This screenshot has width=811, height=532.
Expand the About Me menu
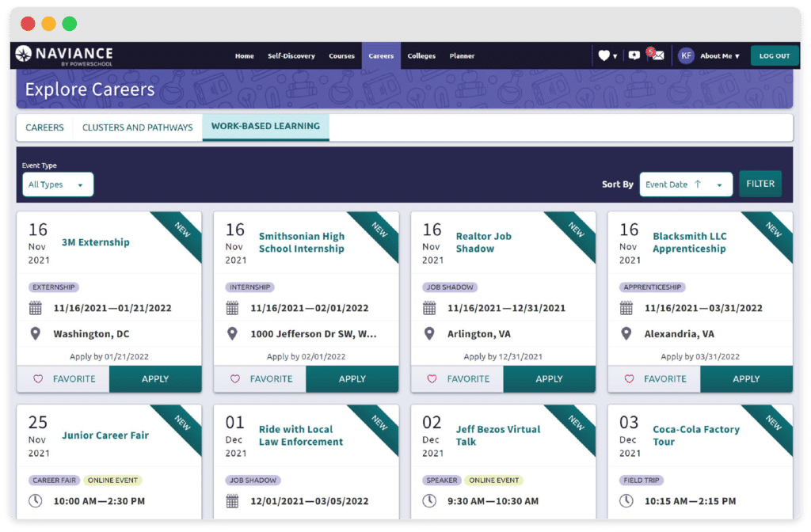point(719,56)
